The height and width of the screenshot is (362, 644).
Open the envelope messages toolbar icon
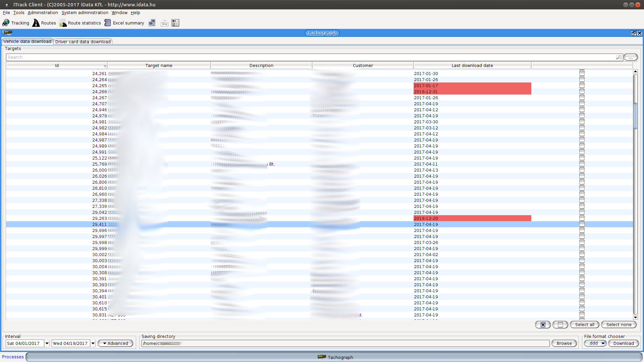tap(164, 23)
